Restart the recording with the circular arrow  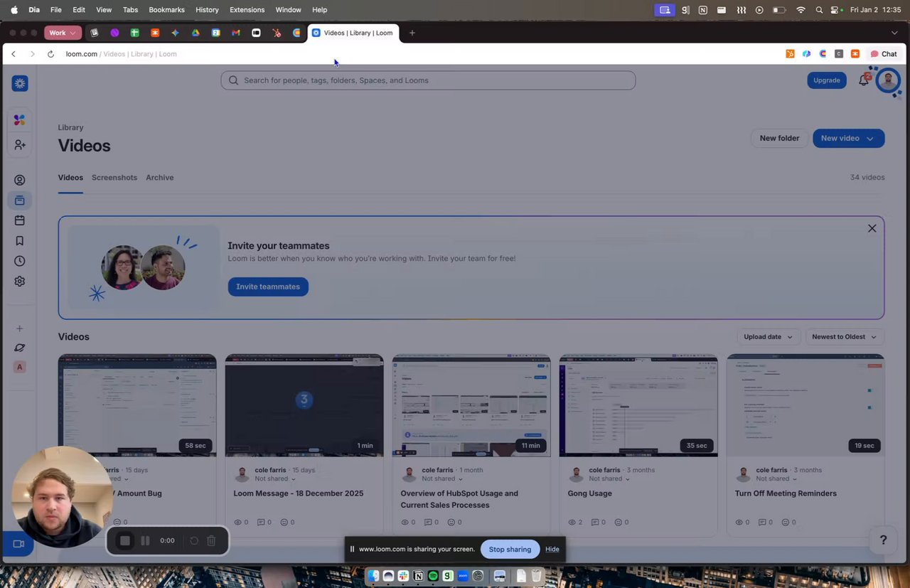(194, 541)
